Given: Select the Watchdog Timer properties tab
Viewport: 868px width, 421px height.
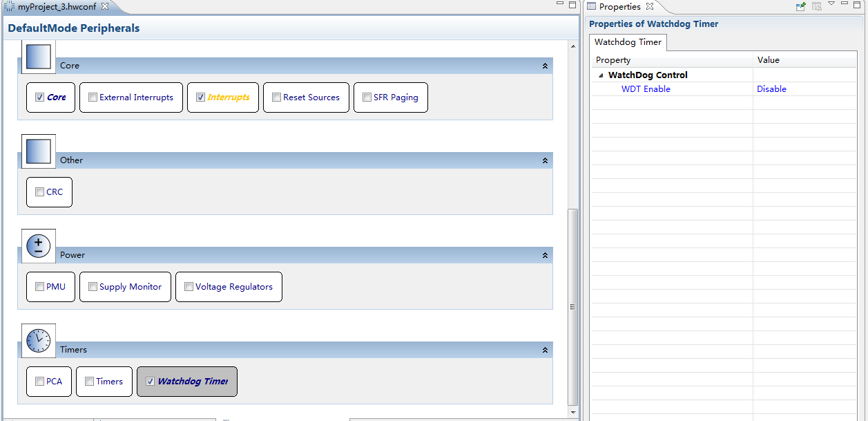Looking at the screenshot, I should pyautogui.click(x=628, y=42).
